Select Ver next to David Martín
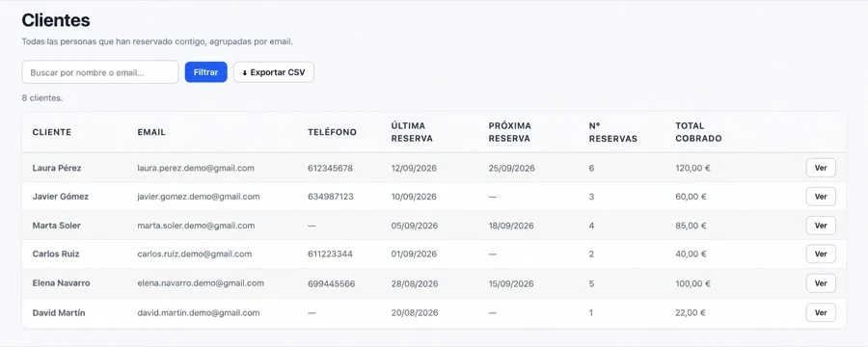 tap(821, 312)
